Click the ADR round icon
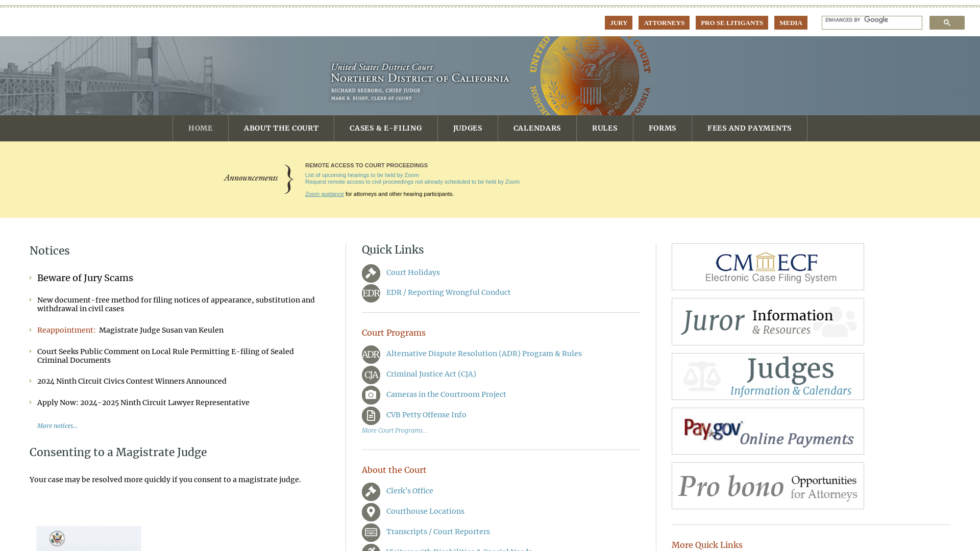This screenshot has height=551, width=980. 371,355
